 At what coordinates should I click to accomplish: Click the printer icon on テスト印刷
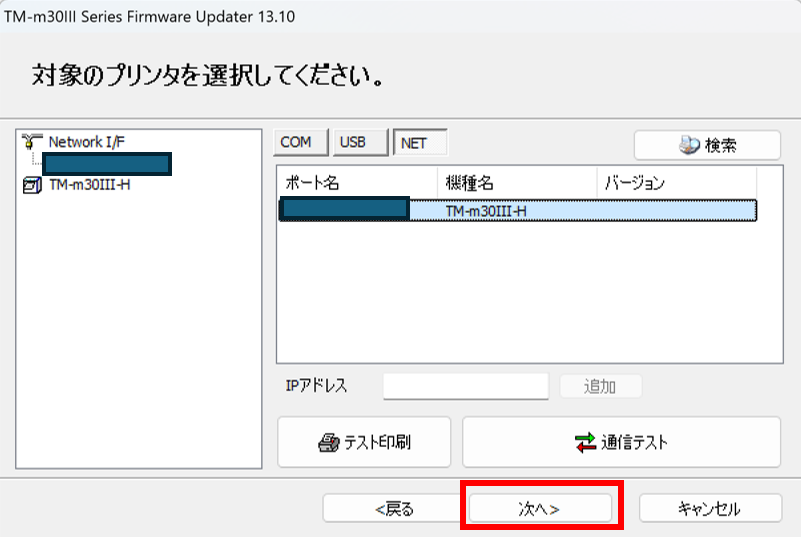329,442
